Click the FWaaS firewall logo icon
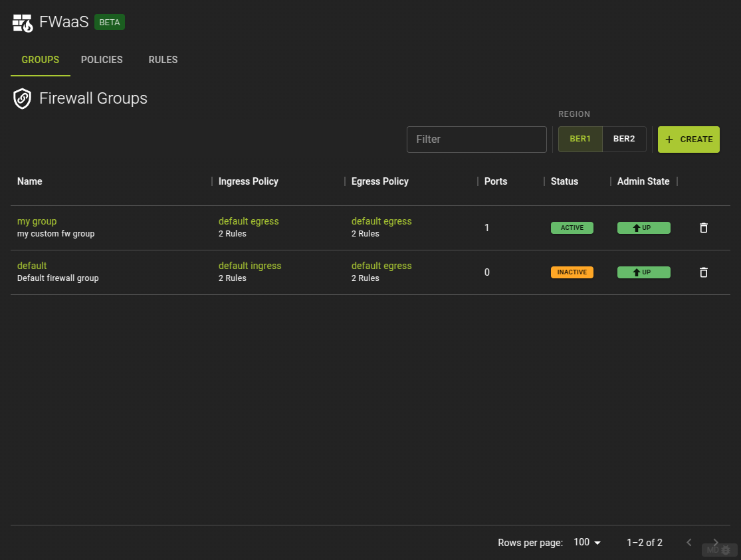Screen dimensions: 741x560 click(x=22, y=23)
